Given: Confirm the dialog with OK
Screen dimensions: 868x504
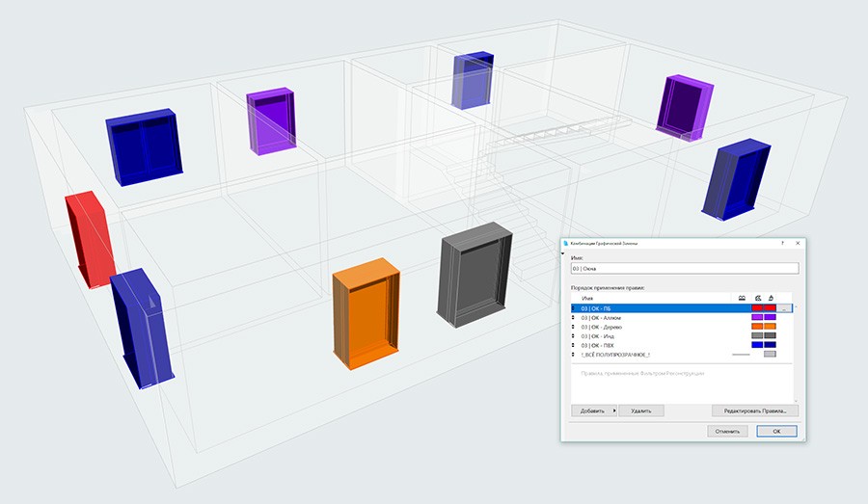Looking at the screenshot, I should coord(776,431).
